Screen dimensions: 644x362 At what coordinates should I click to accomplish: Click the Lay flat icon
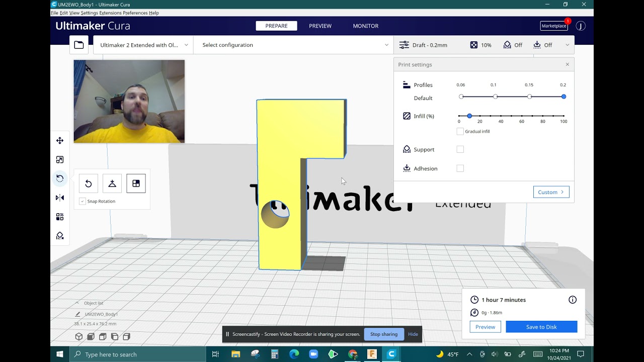pyautogui.click(x=112, y=184)
